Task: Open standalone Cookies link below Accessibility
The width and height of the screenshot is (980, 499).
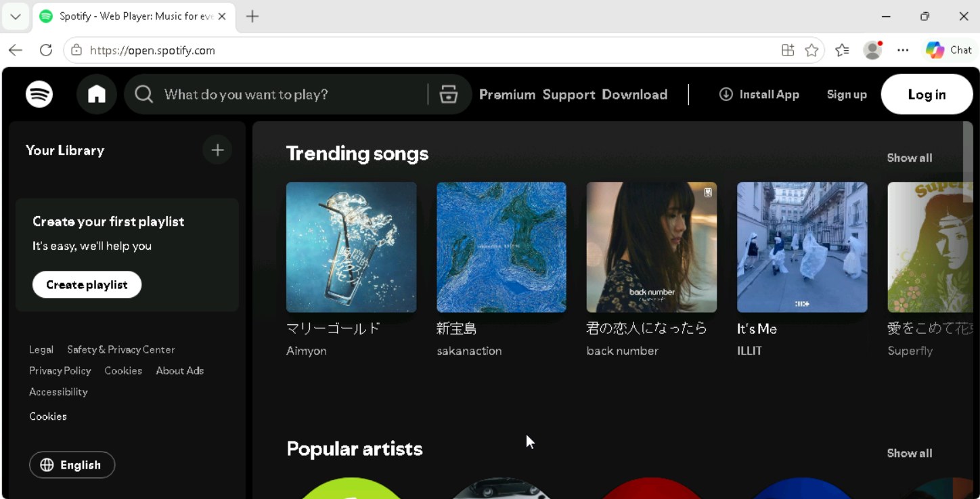Action: pos(47,416)
